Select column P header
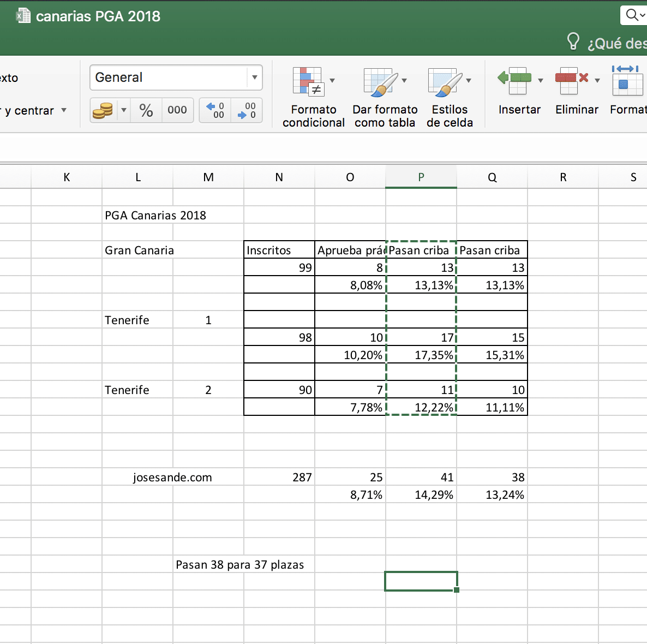The height and width of the screenshot is (644, 647). [x=421, y=177]
